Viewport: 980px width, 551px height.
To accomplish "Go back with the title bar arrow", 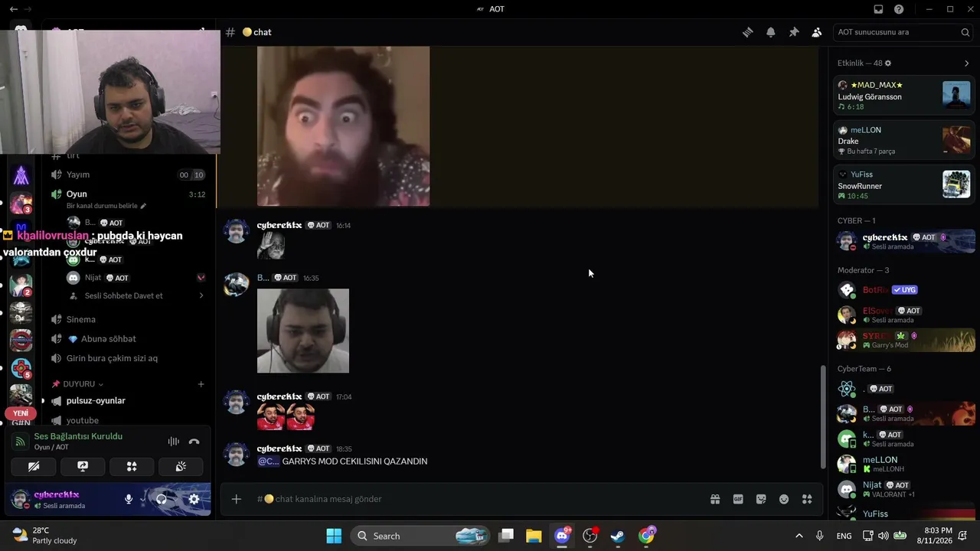I will (14, 9).
